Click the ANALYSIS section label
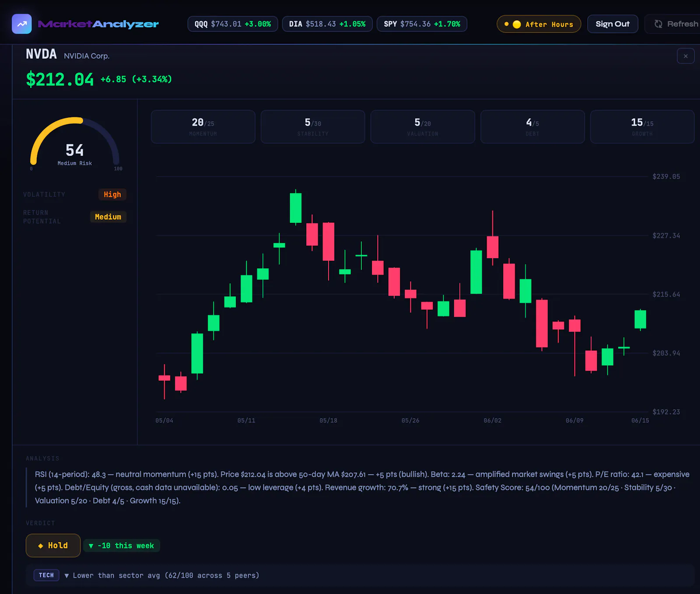The height and width of the screenshot is (594, 700). click(x=42, y=458)
